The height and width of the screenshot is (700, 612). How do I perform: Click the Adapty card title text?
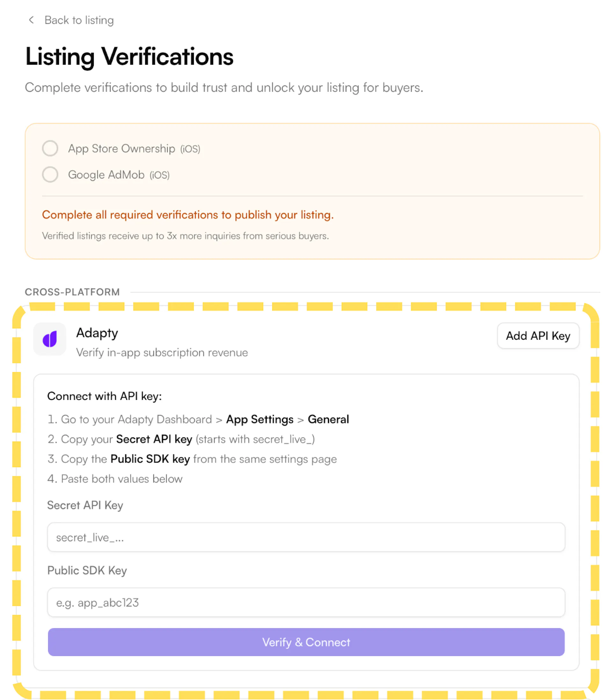[x=97, y=333]
